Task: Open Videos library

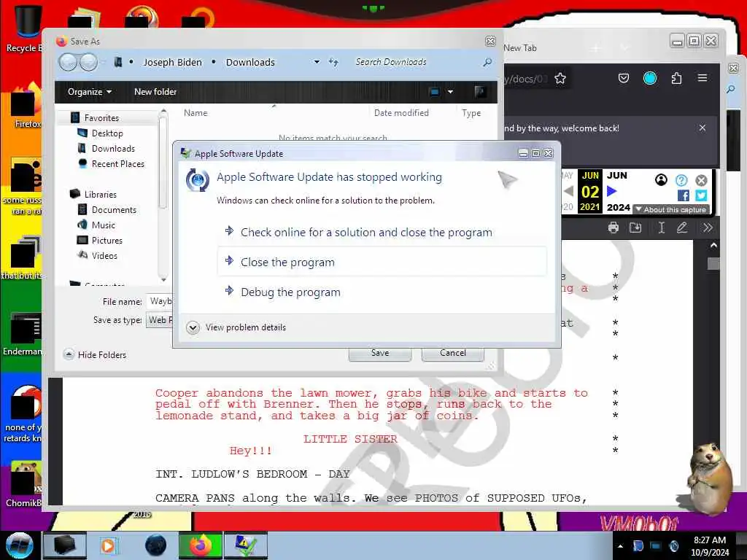Action: click(x=104, y=256)
